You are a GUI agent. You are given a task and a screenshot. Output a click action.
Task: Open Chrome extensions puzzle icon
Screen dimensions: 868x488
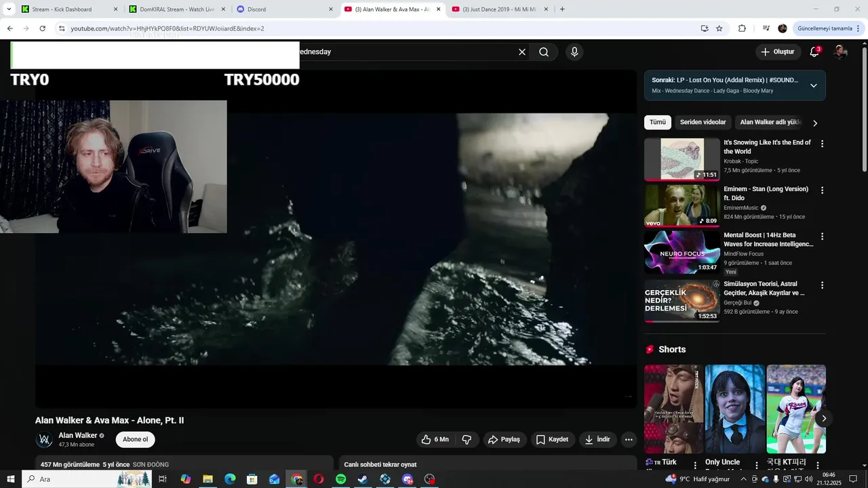pos(742,28)
